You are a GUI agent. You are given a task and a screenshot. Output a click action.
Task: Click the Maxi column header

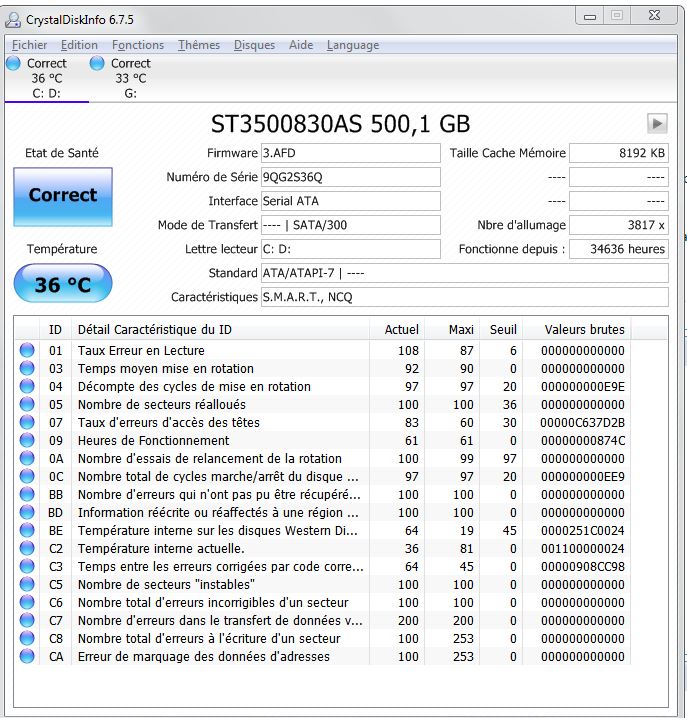click(452, 330)
